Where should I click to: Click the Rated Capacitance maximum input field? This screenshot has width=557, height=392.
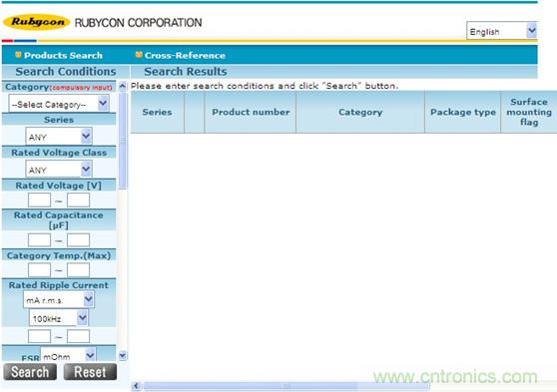point(78,239)
